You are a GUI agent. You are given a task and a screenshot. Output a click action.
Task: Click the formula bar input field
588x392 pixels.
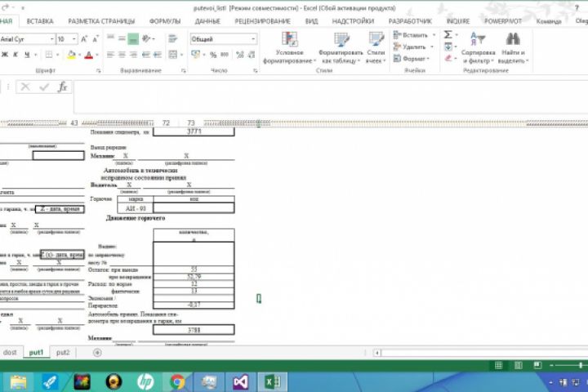331,97
